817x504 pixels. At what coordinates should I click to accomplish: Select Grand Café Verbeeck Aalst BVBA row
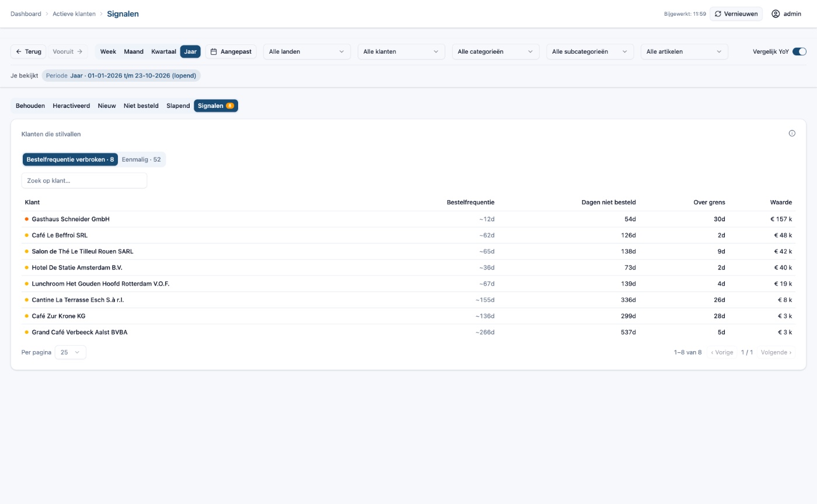pos(408,332)
